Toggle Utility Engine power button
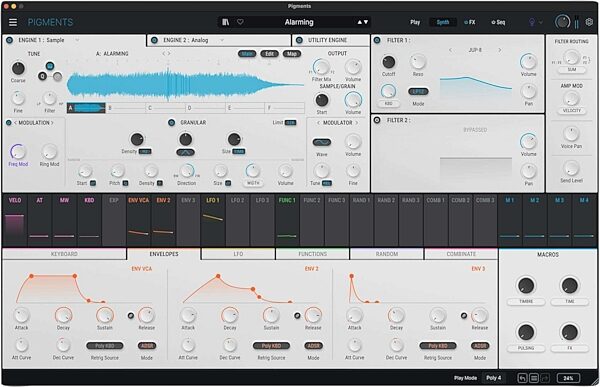The height and width of the screenshot is (387, 600). click(x=299, y=40)
